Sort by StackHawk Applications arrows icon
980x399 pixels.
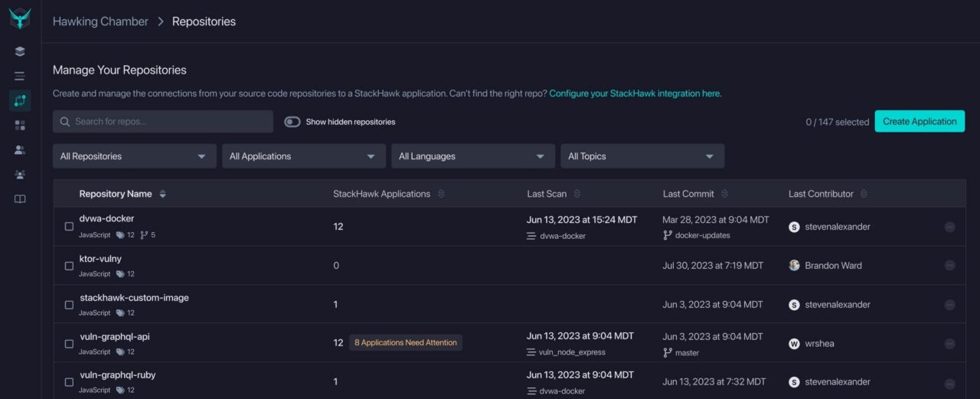pyautogui.click(x=441, y=194)
